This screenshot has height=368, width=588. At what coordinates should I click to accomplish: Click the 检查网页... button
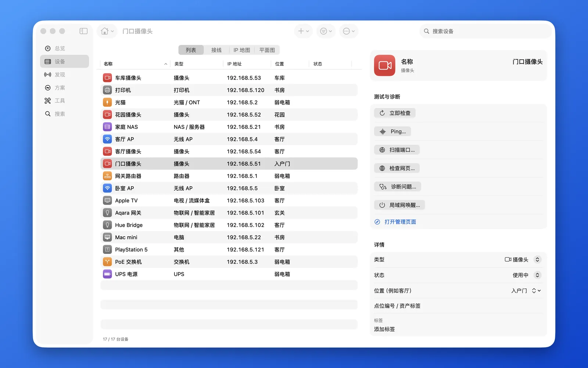point(397,168)
